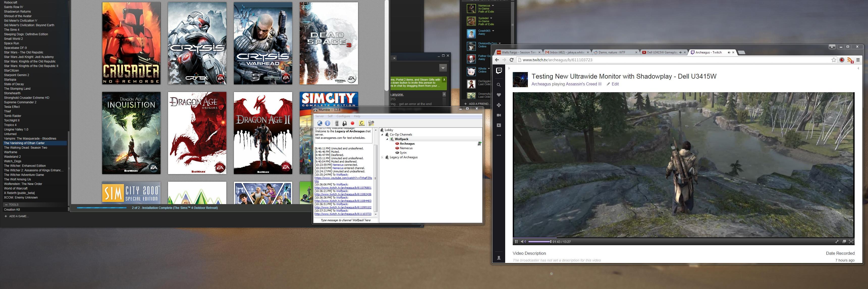Select The Witcher Adventure Game in list
This screenshot has height=289, width=868.
pyautogui.click(x=24, y=175)
